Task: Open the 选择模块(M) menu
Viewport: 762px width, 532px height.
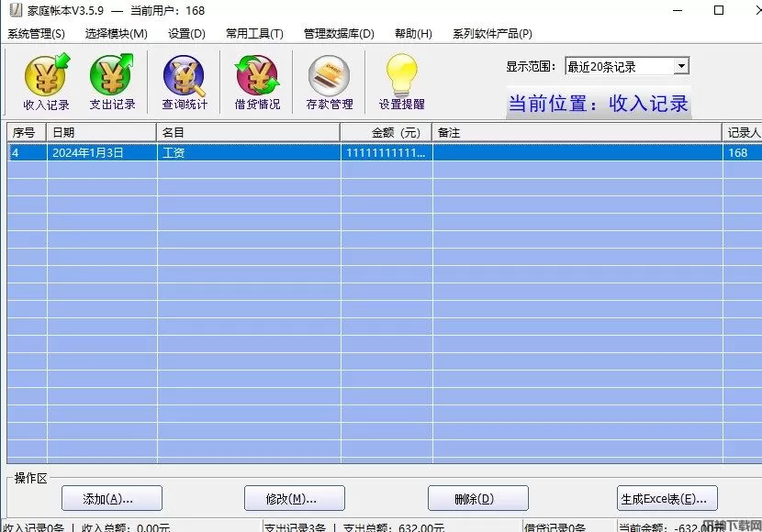Action: tap(116, 34)
